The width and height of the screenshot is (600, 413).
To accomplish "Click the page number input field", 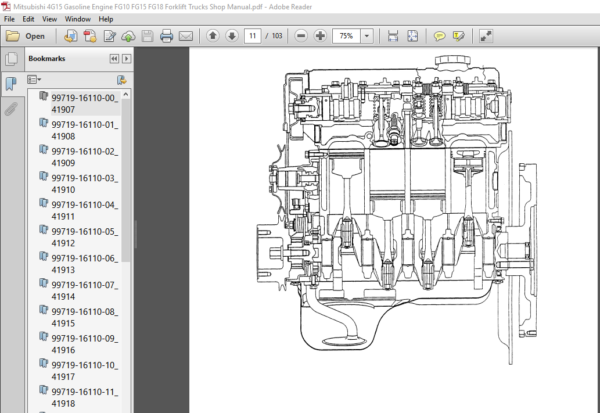I will (253, 36).
